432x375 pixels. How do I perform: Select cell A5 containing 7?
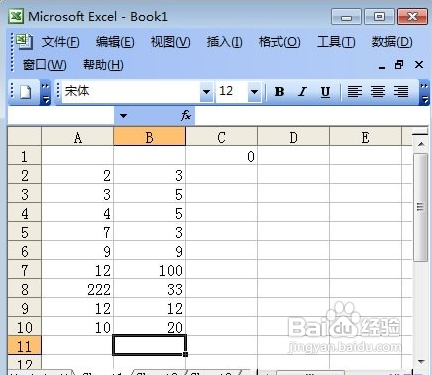(x=78, y=232)
